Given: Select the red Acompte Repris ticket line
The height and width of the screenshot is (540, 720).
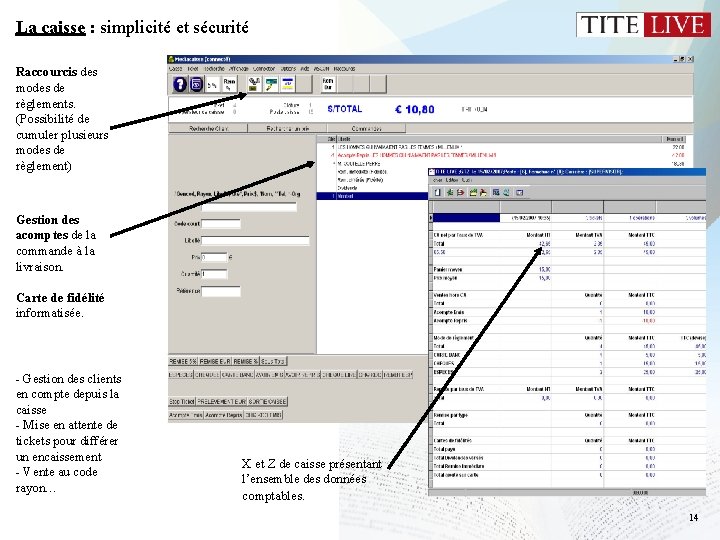Looking at the screenshot, I should tap(503, 155).
